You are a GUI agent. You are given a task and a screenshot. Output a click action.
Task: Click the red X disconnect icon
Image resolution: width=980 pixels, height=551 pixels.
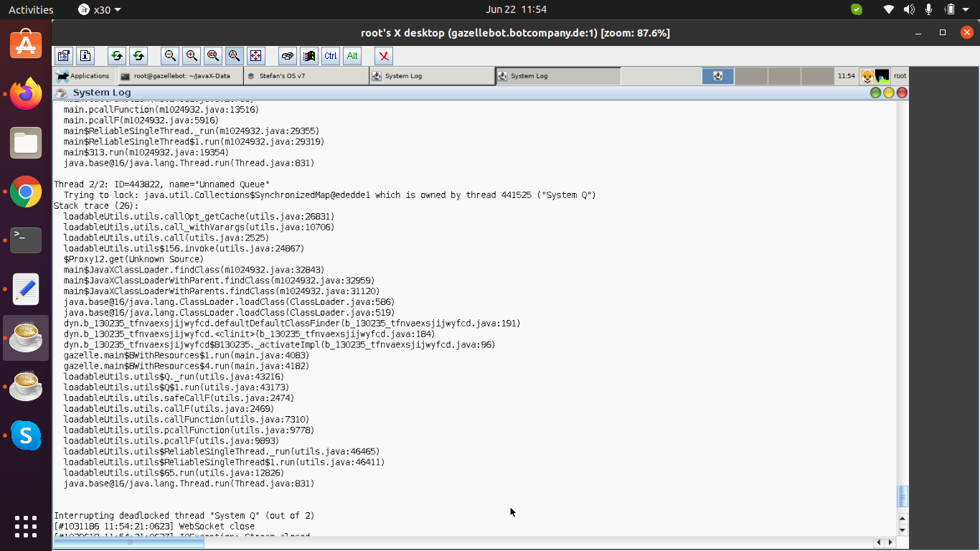384,56
